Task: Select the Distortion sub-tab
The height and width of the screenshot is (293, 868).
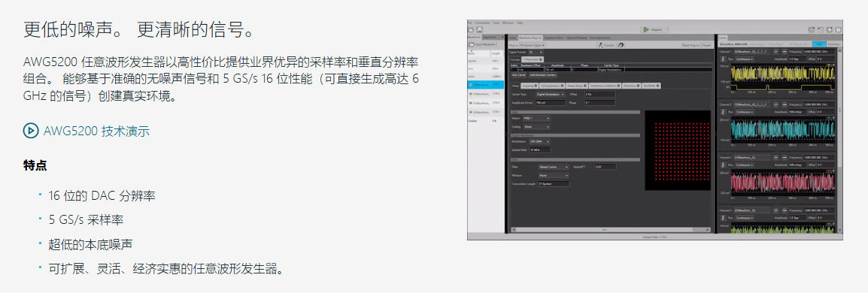Action: point(631,86)
